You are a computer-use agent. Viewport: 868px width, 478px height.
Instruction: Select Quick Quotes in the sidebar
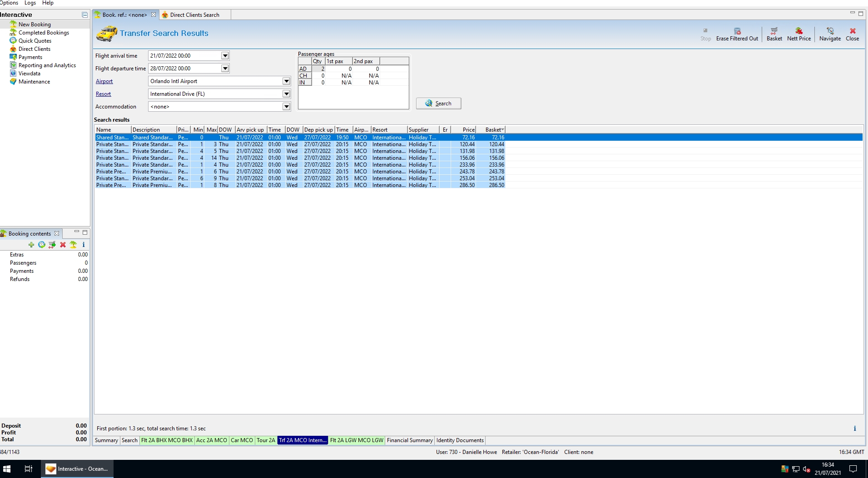coord(35,41)
